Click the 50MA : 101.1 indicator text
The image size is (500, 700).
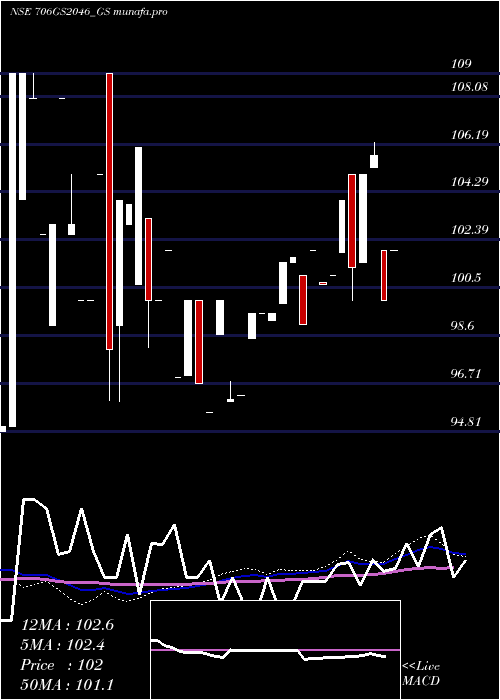point(67,685)
